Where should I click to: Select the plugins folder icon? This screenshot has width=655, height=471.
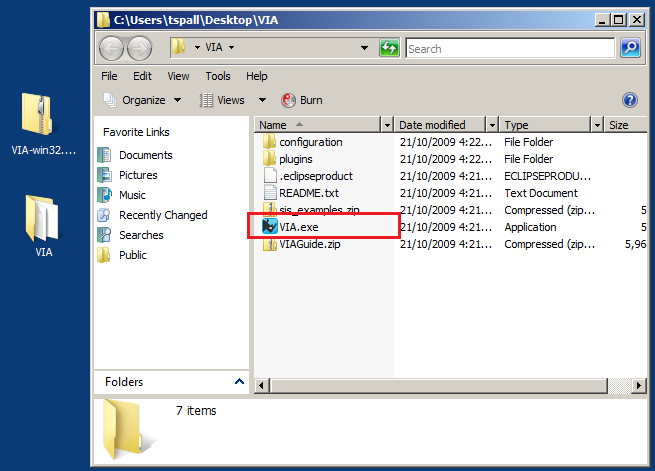(269, 159)
